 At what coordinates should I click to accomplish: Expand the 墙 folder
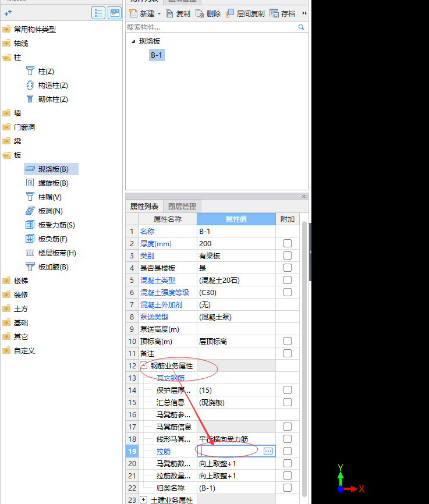6,113
